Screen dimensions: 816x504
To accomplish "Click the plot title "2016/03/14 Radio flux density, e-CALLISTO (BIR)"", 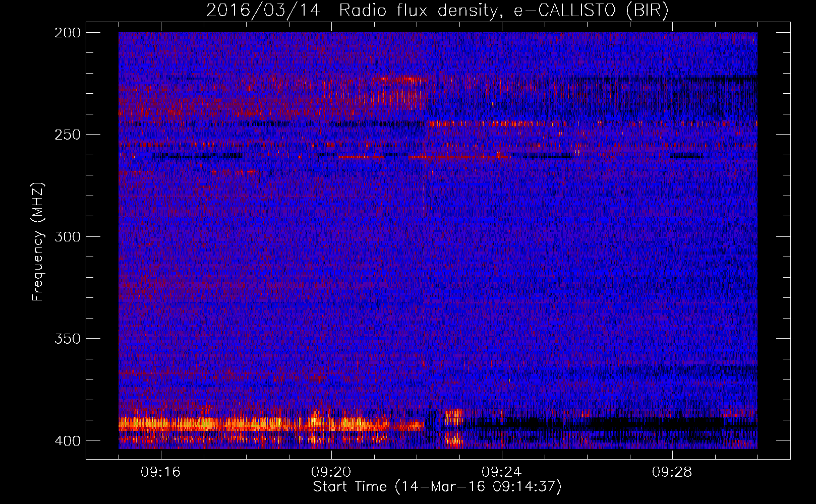I will coord(437,11).
